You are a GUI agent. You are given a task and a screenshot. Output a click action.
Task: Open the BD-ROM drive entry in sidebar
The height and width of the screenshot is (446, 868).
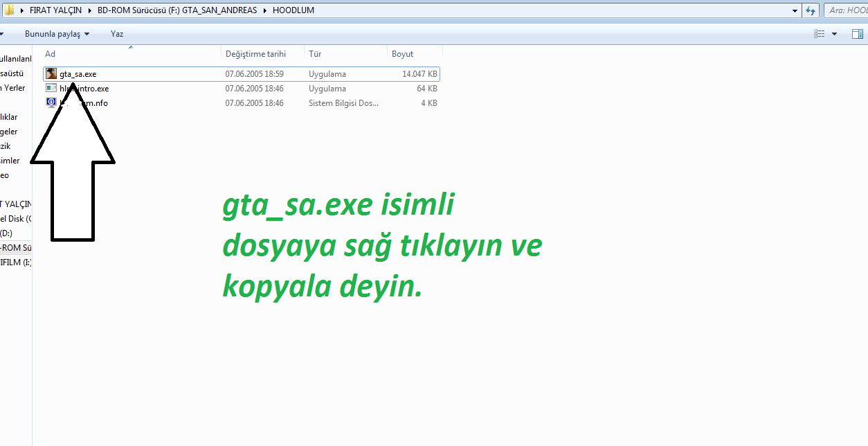pos(16,248)
